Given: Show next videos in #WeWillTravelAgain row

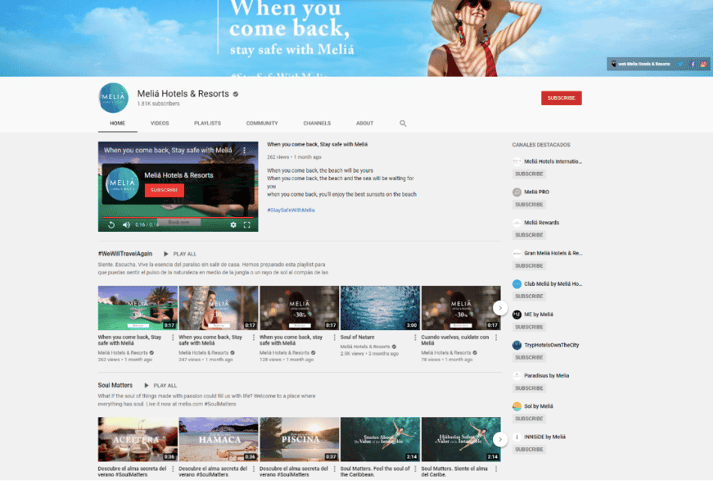Looking at the screenshot, I should [500, 308].
